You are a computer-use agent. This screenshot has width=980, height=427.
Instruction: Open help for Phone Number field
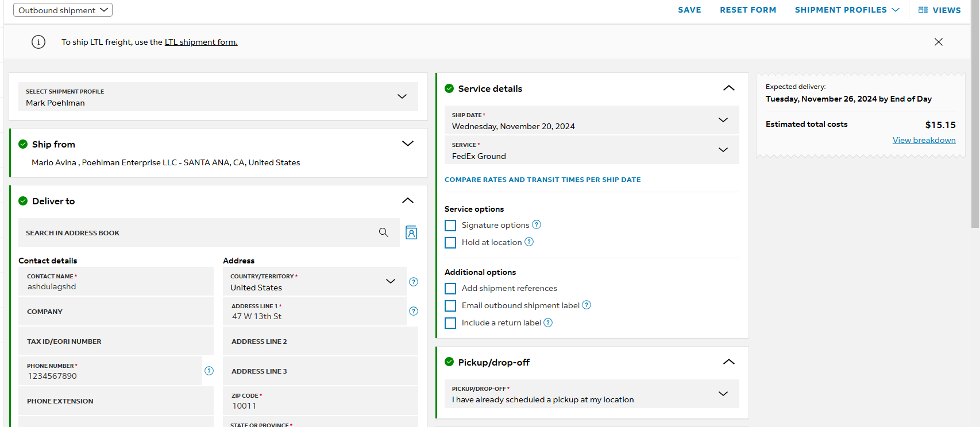[209, 371]
